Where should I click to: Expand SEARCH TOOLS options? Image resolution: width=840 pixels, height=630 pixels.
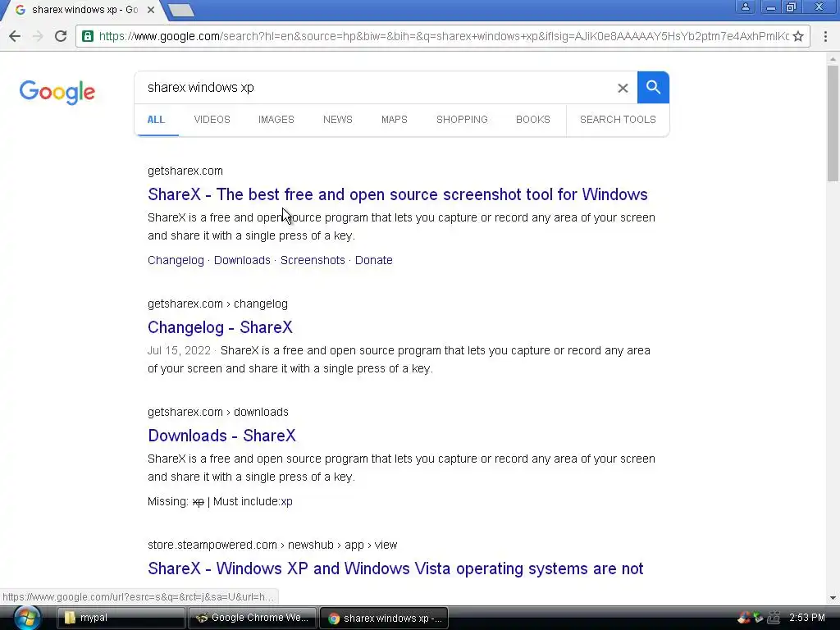pos(618,120)
